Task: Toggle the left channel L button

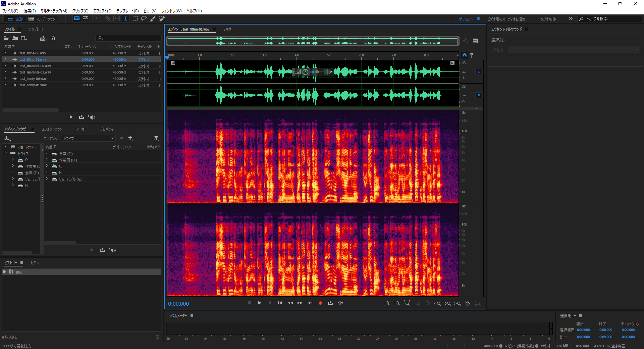Action: click(479, 72)
